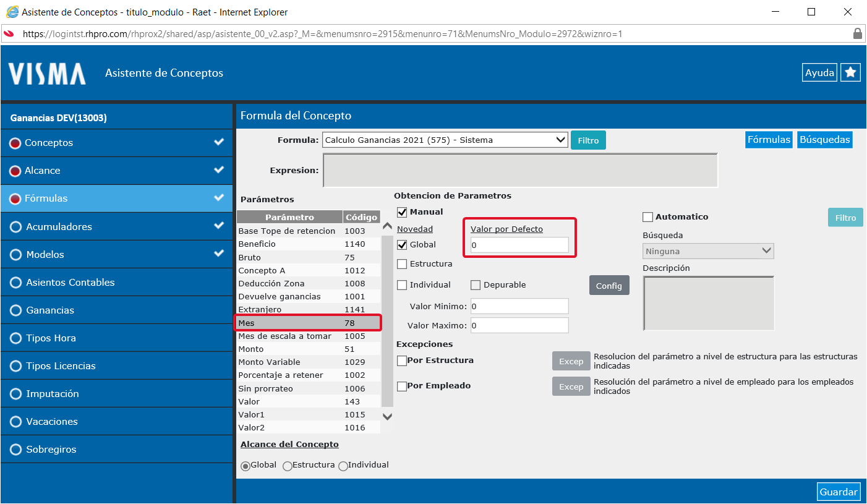Select Estructura scope radio button
Image resolution: width=867 pixels, height=504 pixels.
pos(288,466)
